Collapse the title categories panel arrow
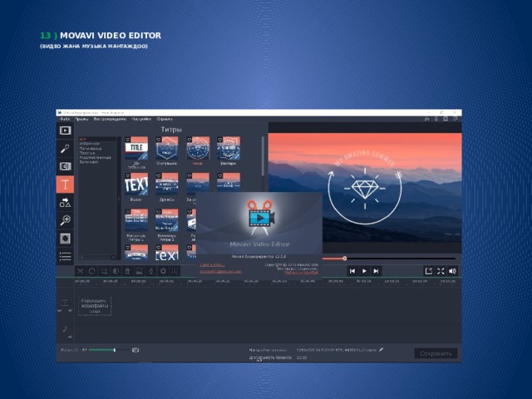 point(119,198)
